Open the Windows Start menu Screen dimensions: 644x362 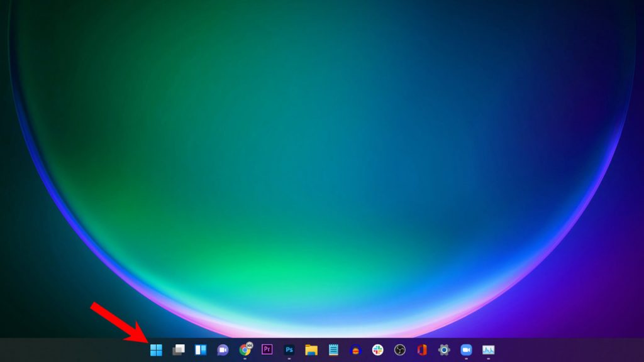pos(156,349)
